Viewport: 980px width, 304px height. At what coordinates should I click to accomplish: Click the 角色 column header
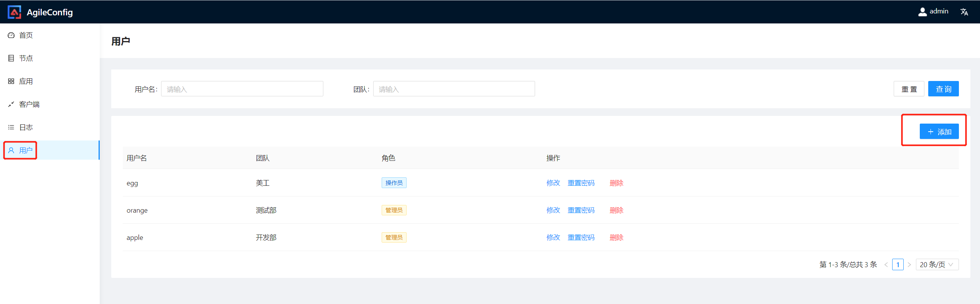pos(388,158)
